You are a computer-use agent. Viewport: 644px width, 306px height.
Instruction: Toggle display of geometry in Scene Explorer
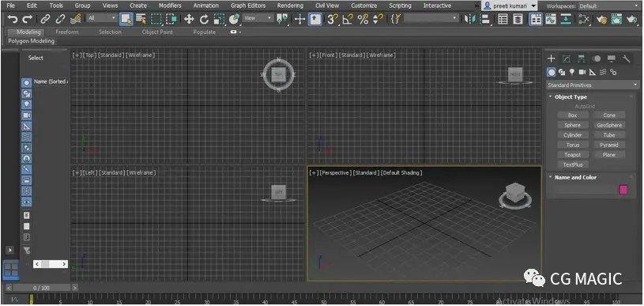pos(27,82)
